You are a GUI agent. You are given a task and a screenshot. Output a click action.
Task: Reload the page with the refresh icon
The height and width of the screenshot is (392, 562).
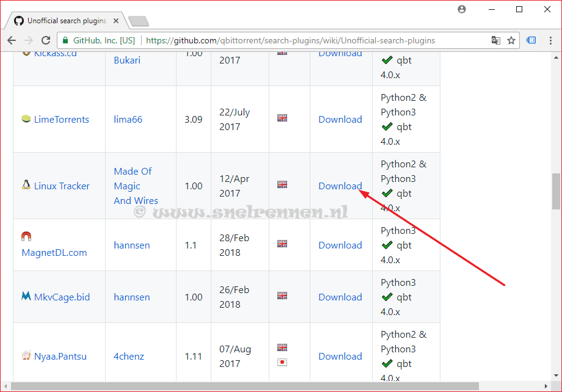[x=46, y=40]
